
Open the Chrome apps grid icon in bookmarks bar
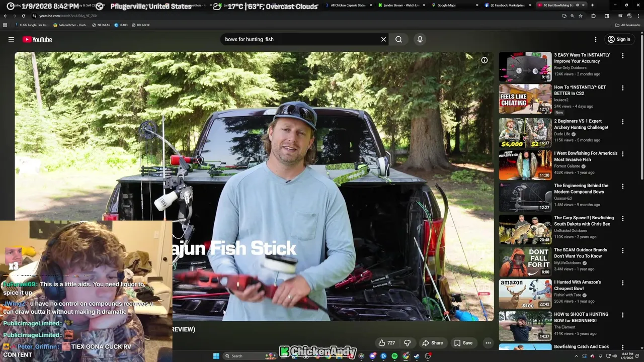(5, 25)
